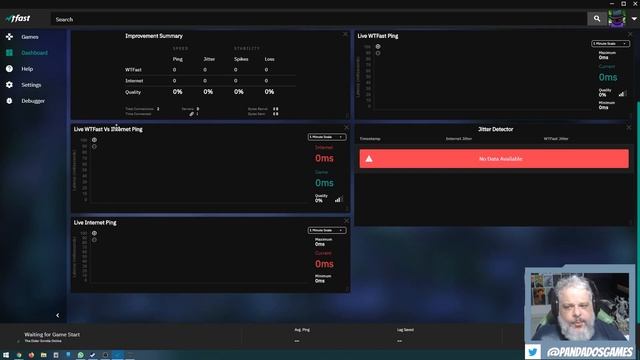640x360 pixels.
Task: Open scale dropdown in Live WTFast Ping
Action: click(x=611, y=44)
